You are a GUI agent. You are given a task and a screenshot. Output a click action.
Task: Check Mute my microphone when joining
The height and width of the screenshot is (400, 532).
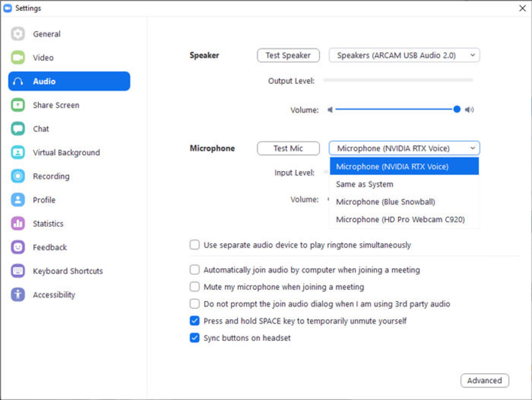coord(195,287)
